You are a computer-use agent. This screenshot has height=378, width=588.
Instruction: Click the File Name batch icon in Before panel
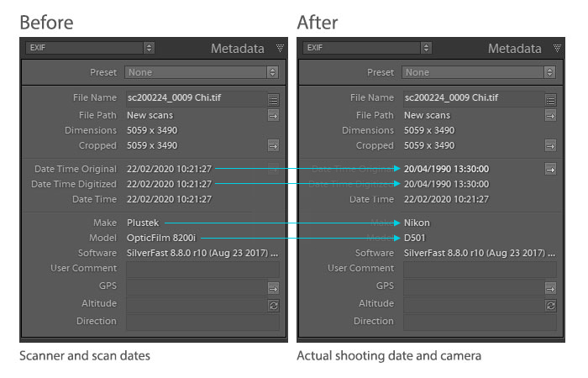point(273,99)
